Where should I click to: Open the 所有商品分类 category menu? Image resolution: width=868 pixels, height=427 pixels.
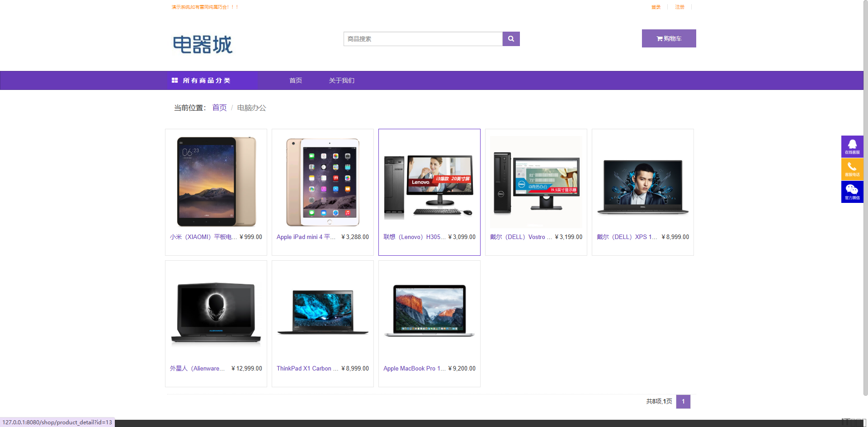point(212,80)
